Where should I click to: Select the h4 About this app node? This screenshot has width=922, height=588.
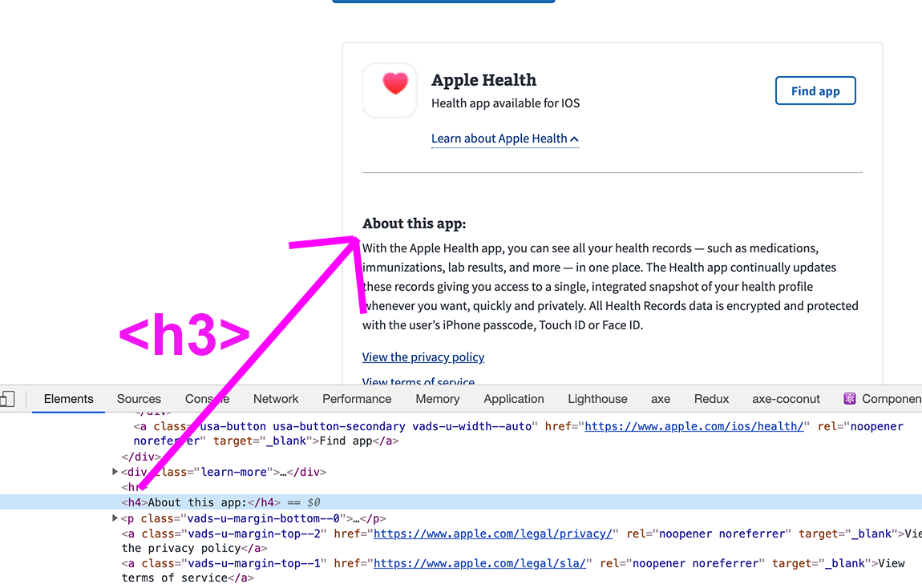(x=461, y=502)
